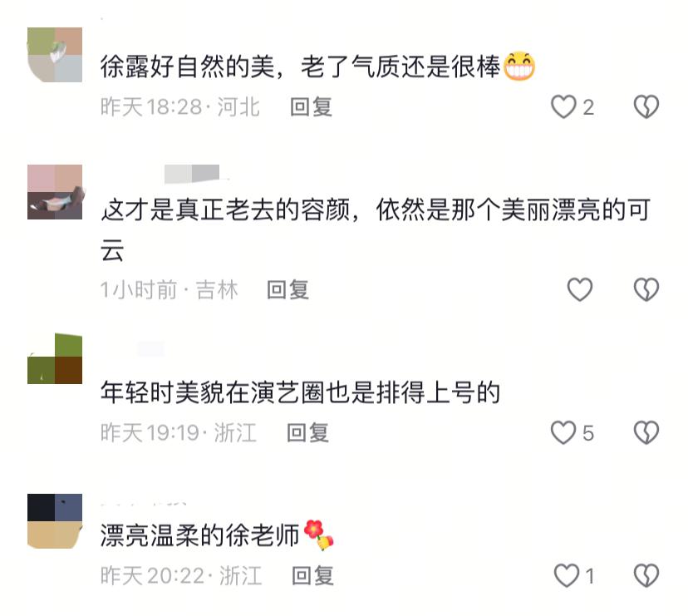Open avatar of the 吉林 commenter
Screen dimensions: 688x616
tap(55, 192)
